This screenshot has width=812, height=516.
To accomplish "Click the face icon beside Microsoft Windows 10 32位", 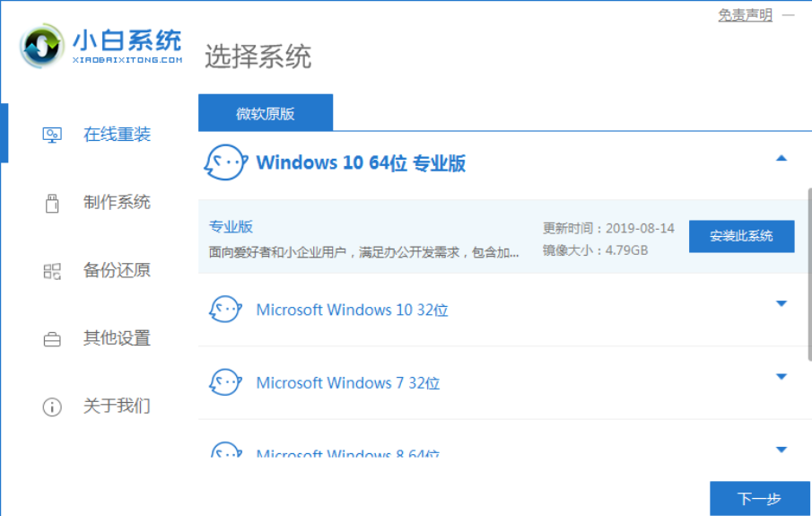I will pos(225,310).
